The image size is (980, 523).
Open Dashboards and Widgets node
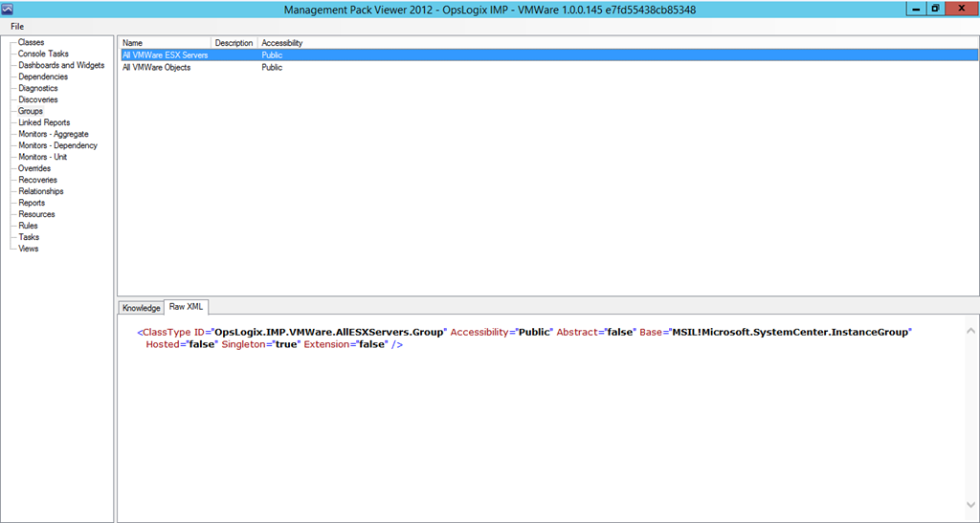click(x=61, y=65)
